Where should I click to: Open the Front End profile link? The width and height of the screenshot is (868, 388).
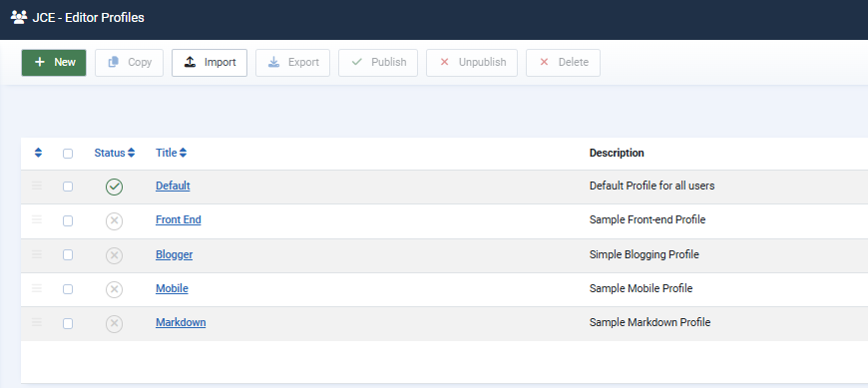179,219
